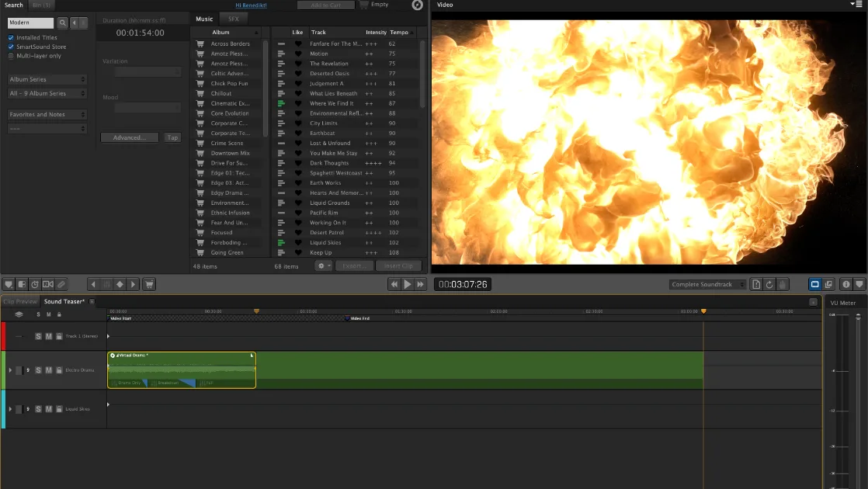Click the shield icon in left toolbar
Image resolution: width=868 pixels, height=489 pixels.
point(9,284)
